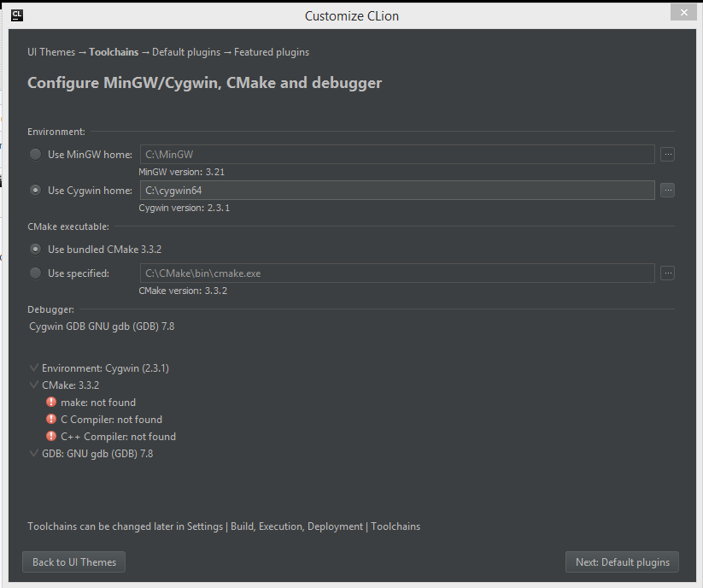The width and height of the screenshot is (703, 588).
Task: Click the cmake.exe path input field
Action: (397, 273)
